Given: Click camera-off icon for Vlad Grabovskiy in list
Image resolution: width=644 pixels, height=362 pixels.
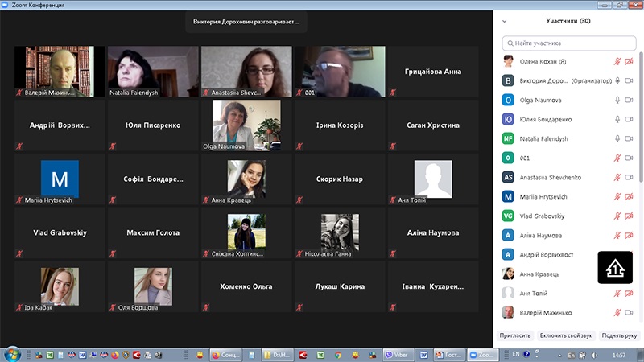Looking at the screenshot, I should pyautogui.click(x=629, y=216).
